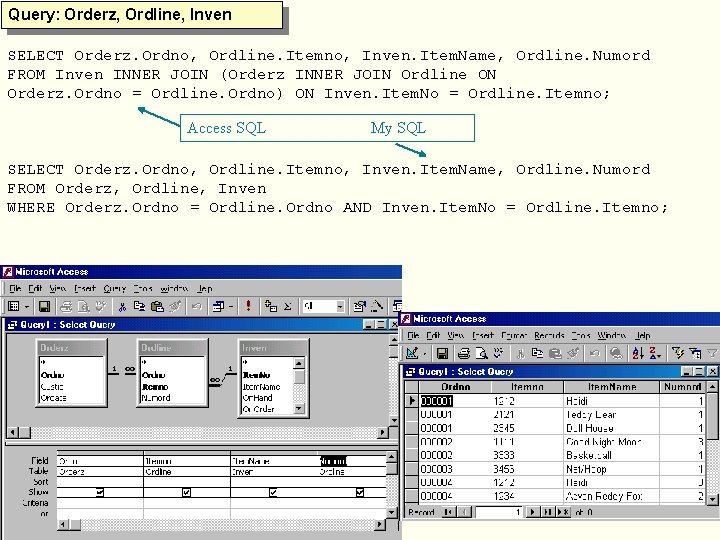Go to last record navigation button
The height and width of the screenshot is (540, 720).
tap(548, 512)
